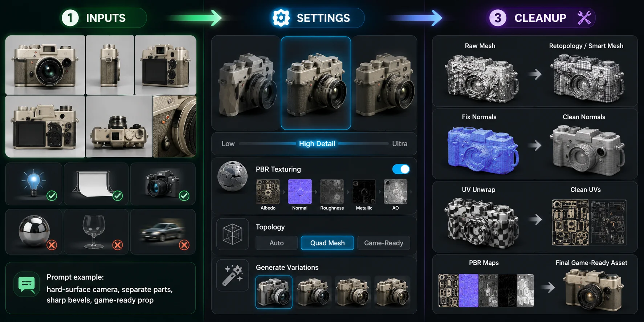
Task: Open the side view camera input photo
Action: pyautogui.click(x=110, y=65)
